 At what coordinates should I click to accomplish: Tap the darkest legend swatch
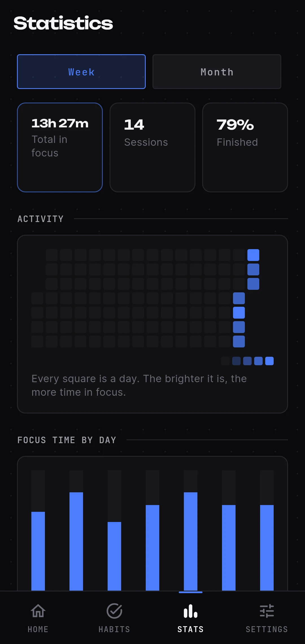tap(225, 361)
